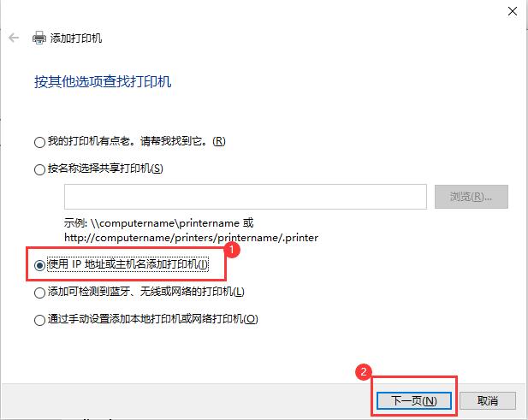
Task: Choose 通过手动设置添加本地打印机或网络打印机 option
Action: 39,320
